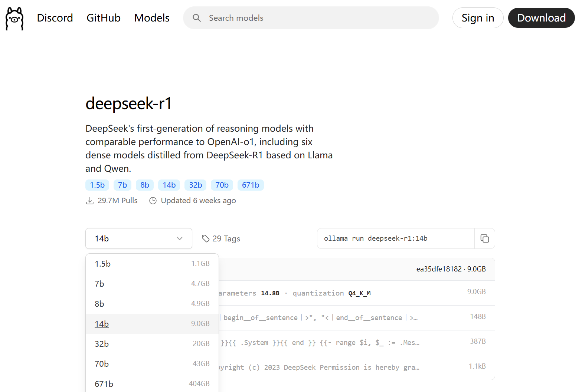The width and height of the screenshot is (582, 392).
Task: Open the license row 2023 DeepSeek Permission
Action: tap(357, 368)
